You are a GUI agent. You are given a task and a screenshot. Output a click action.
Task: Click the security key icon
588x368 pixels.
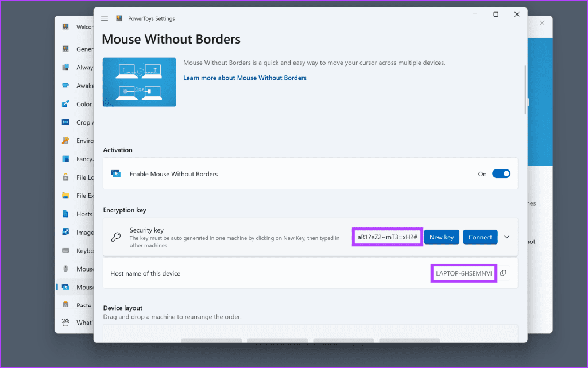[x=116, y=237]
